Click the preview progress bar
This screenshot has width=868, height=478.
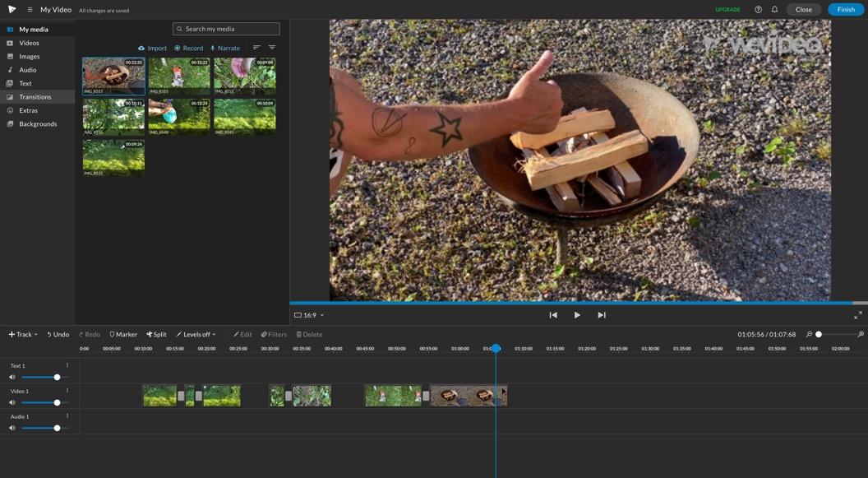(x=579, y=303)
